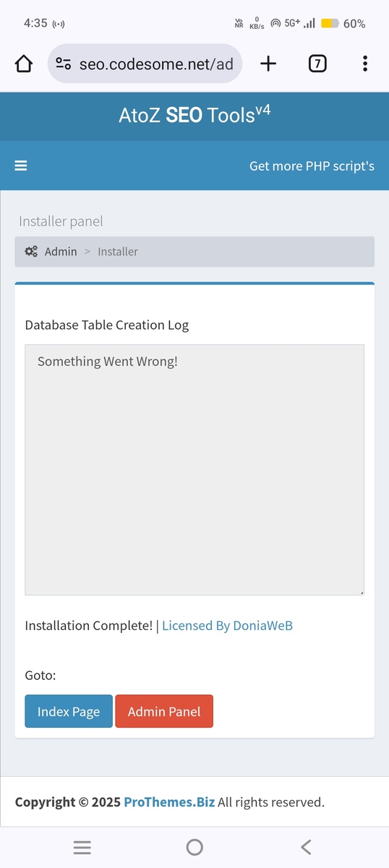Click inside the Database Table Creation Log textarea

[x=194, y=470]
